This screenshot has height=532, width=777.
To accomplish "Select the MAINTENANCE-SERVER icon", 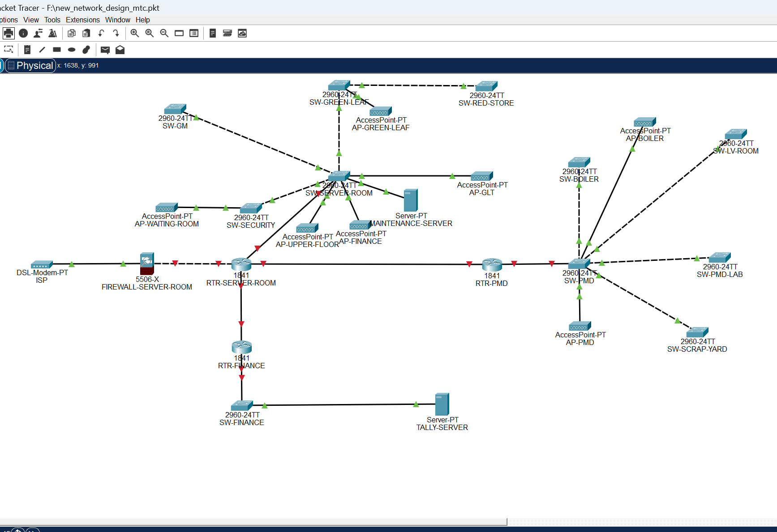I will pyautogui.click(x=411, y=200).
